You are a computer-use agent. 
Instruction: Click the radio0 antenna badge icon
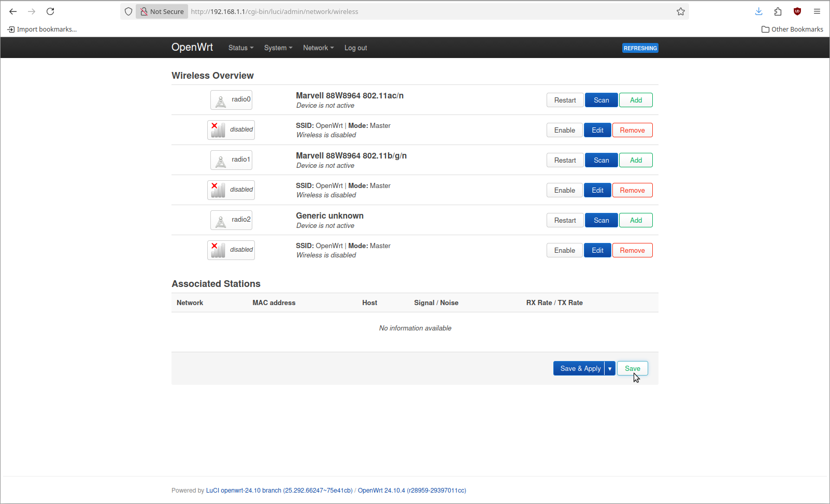click(x=221, y=100)
